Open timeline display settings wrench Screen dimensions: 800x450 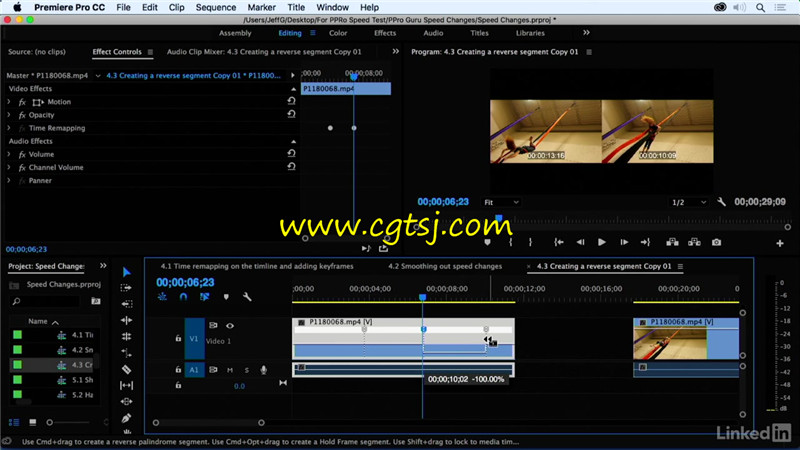247,296
